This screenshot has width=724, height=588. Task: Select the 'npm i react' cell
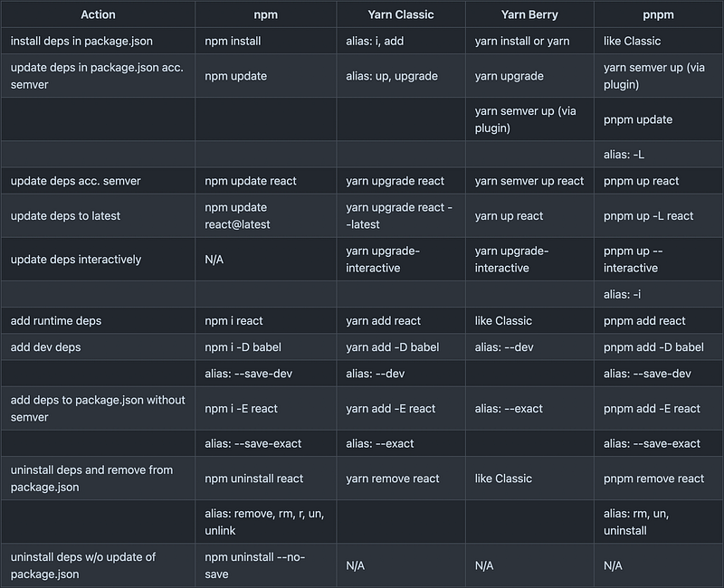(265, 321)
